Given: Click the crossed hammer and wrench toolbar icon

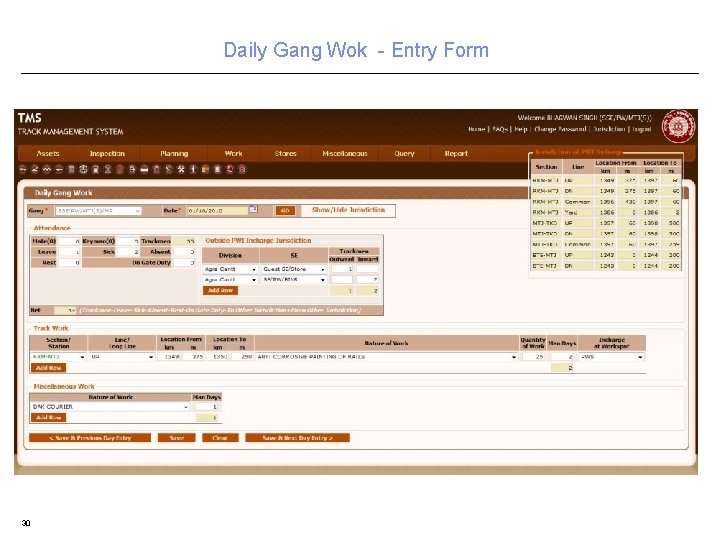Looking at the screenshot, I should coord(181,169).
